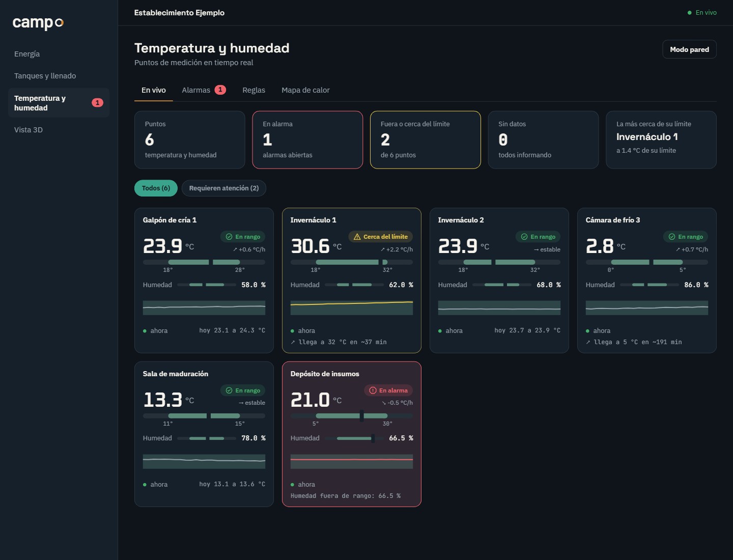Click the check icon on Invernáculo 2

[x=524, y=237]
